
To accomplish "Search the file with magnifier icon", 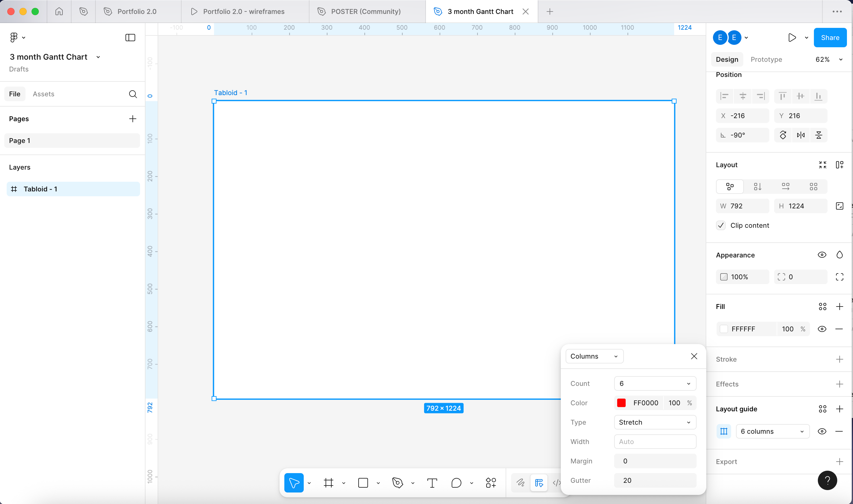I will coord(133,94).
